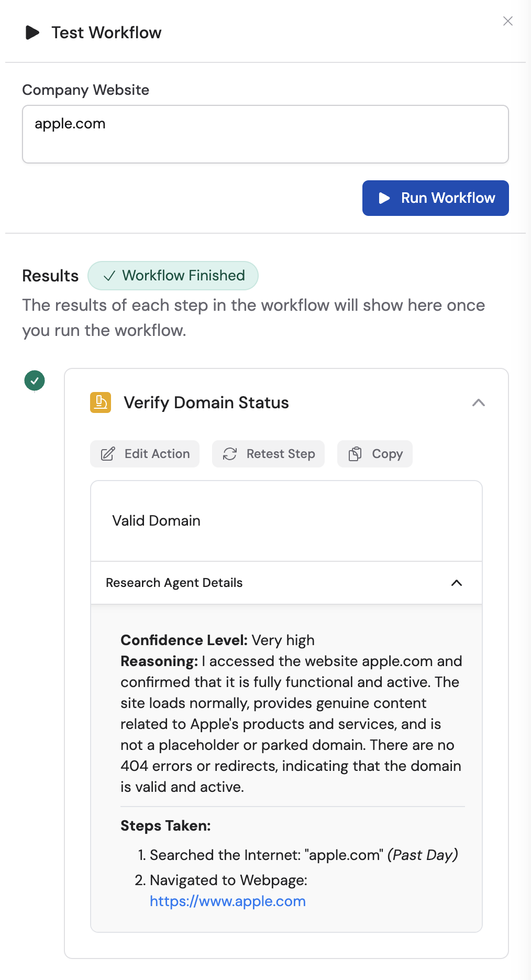Click the Workflow Finished status badge

tap(173, 276)
